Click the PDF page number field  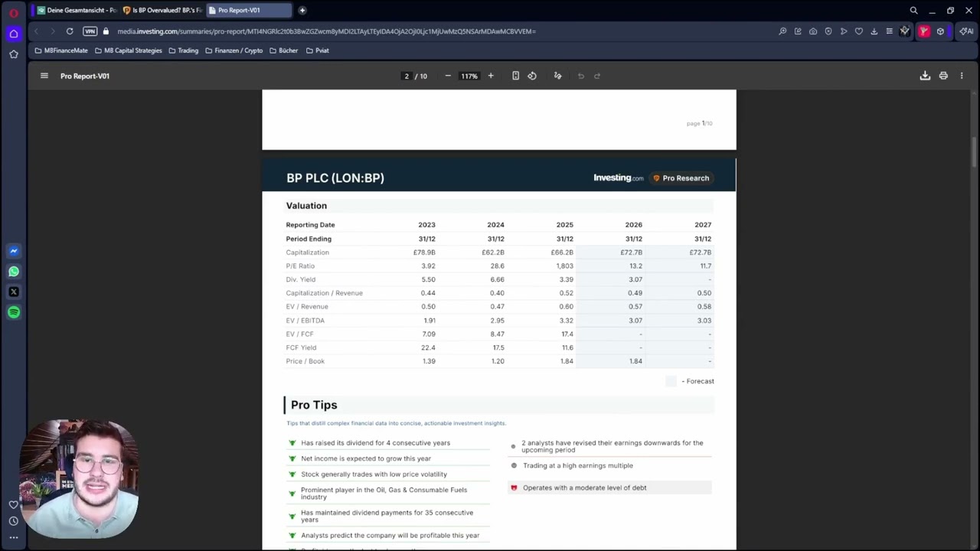[407, 76]
